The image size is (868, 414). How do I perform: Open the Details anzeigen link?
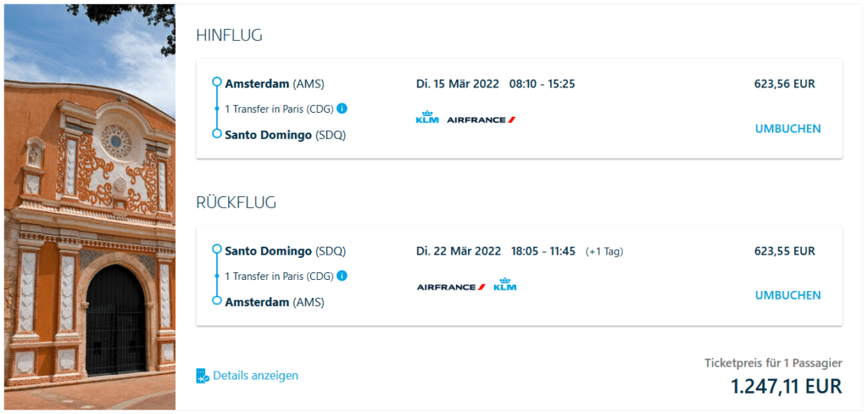(256, 376)
